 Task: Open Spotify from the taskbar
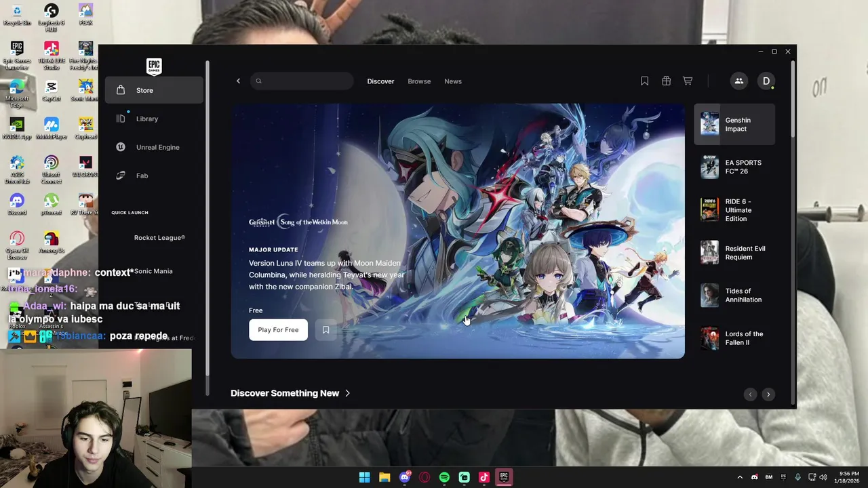click(x=444, y=477)
